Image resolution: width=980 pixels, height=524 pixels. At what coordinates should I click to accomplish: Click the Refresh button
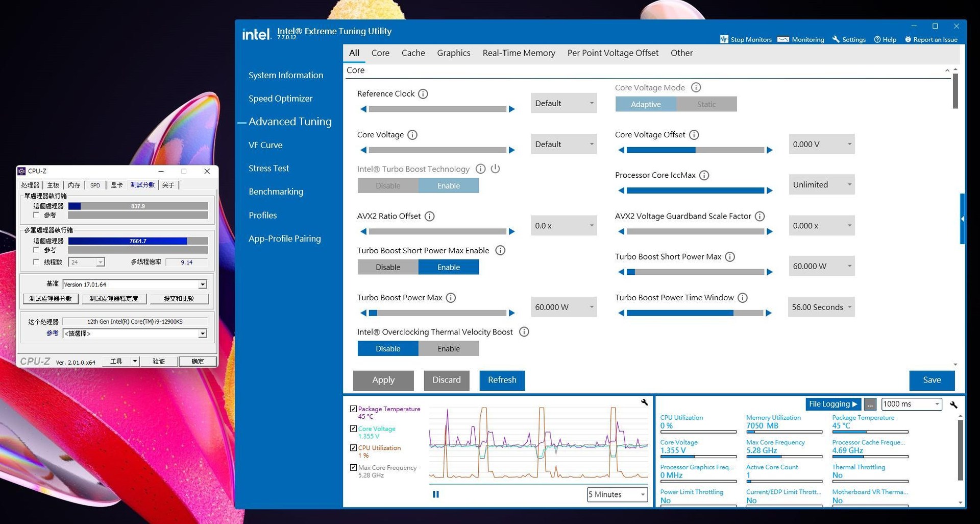click(502, 380)
